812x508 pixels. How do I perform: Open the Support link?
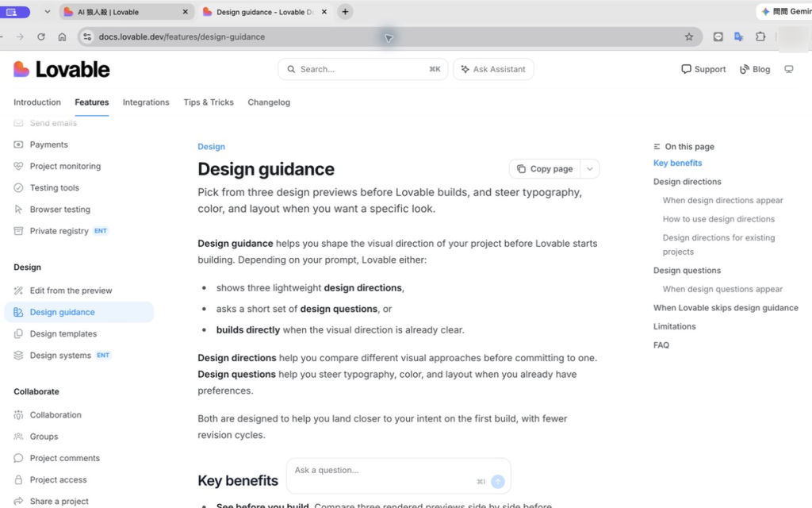[703, 70]
